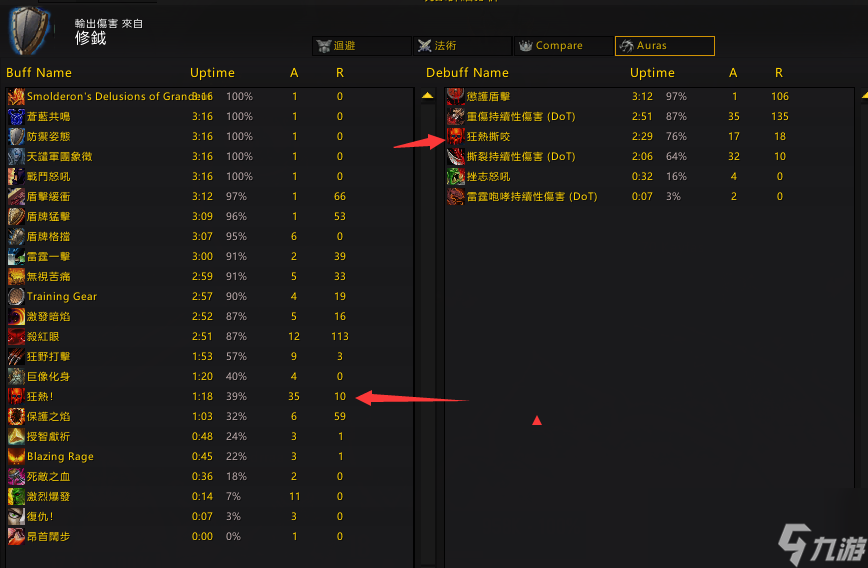Select the 雷霆咆哮持續性傷害 (DoT) debuff name
This screenshot has height=568, width=868.
click(x=532, y=197)
